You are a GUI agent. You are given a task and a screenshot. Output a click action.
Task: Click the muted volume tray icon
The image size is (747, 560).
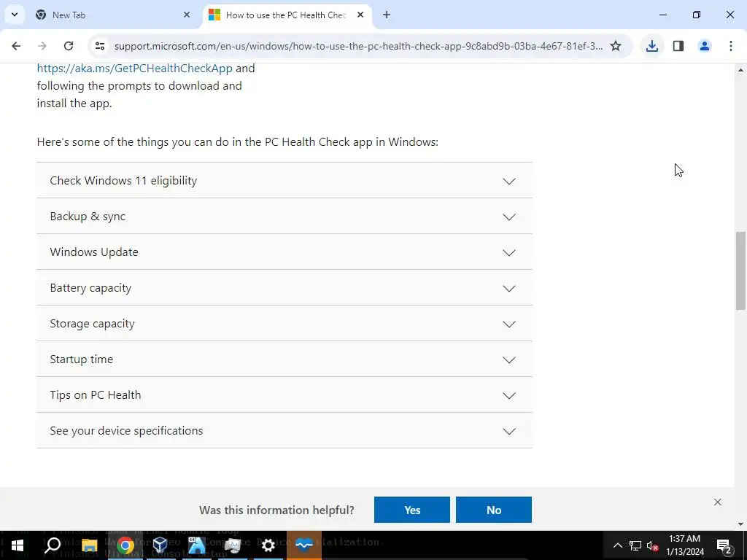tap(652, 545)
